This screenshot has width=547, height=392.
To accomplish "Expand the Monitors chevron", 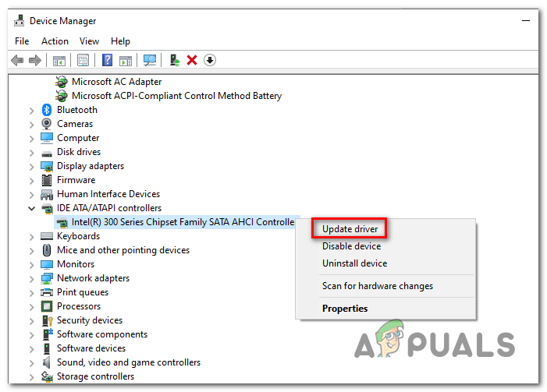I will point(32,265).
